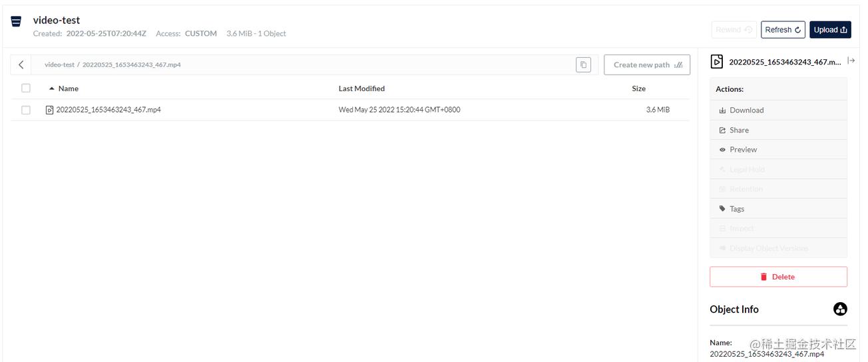868x362 pixels.
Task: Click Size column header
Action: (x=638, y=89)
